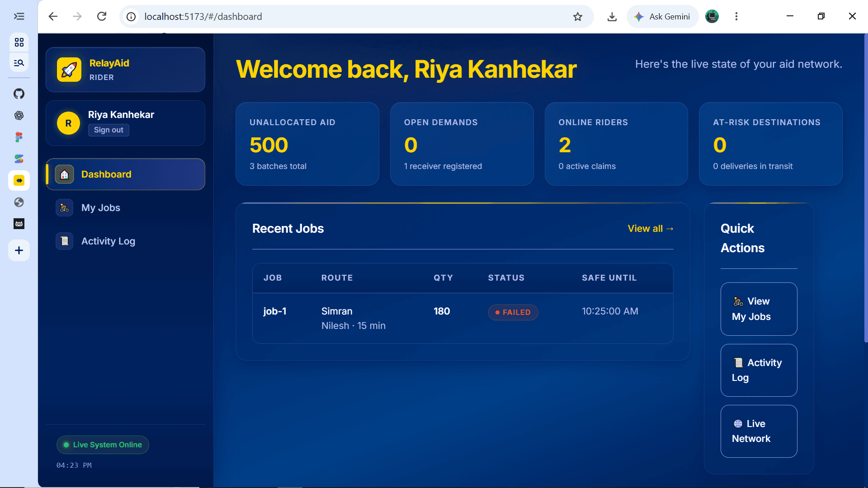This screenshot has height=488, width=868.
Task: Open the Chrome three-dot menu
Action: (x=736, y=17)
